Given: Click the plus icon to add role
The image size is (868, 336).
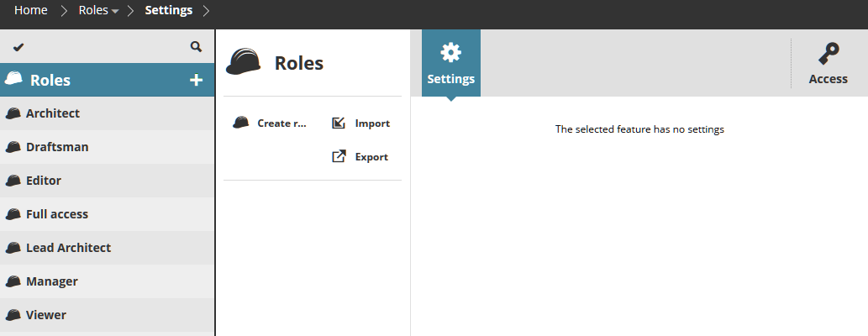Looking at the screenshot, I should coord(197,80).
